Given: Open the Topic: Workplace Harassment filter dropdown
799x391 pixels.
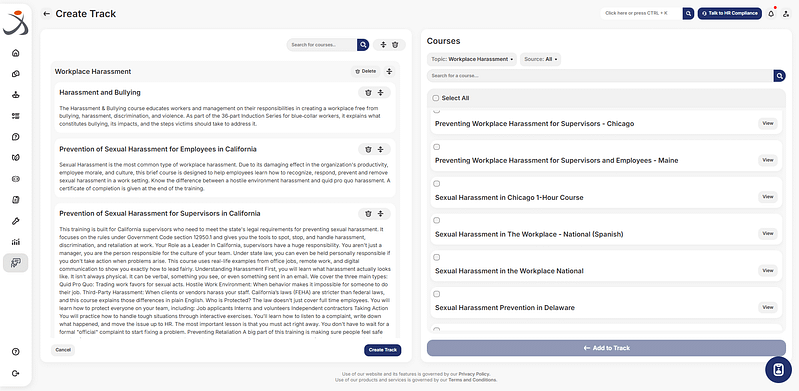Looking at the screenshot, I should 472,59.
